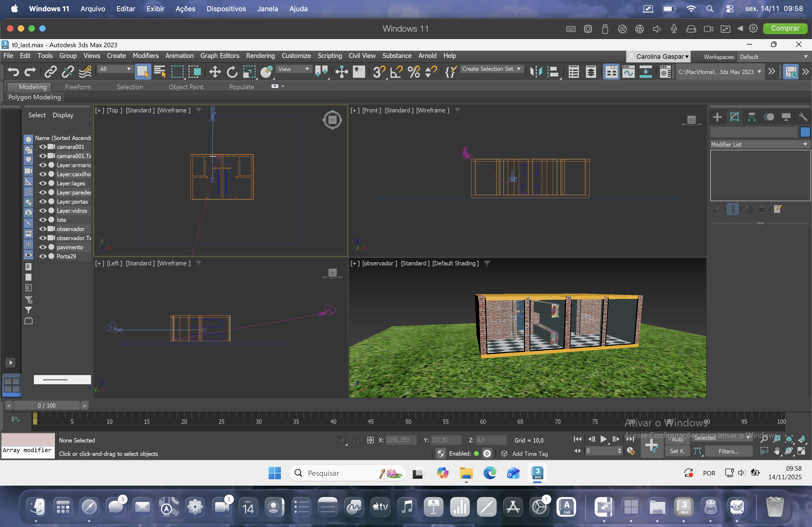812x527 pixels.
Task: Open the Workspaces Default dropdown
Action: point(773,57)
